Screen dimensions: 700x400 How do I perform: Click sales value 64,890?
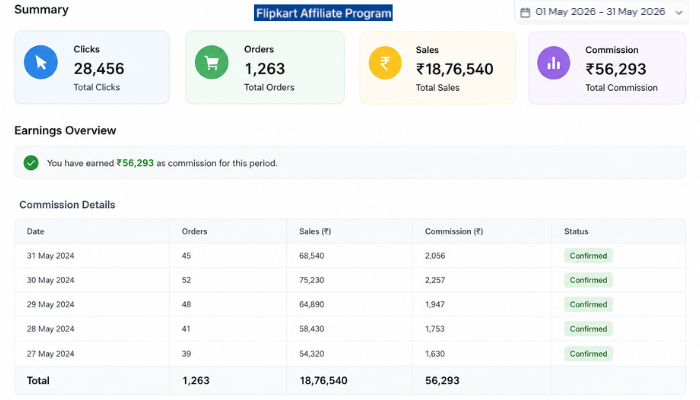point(312,304)
